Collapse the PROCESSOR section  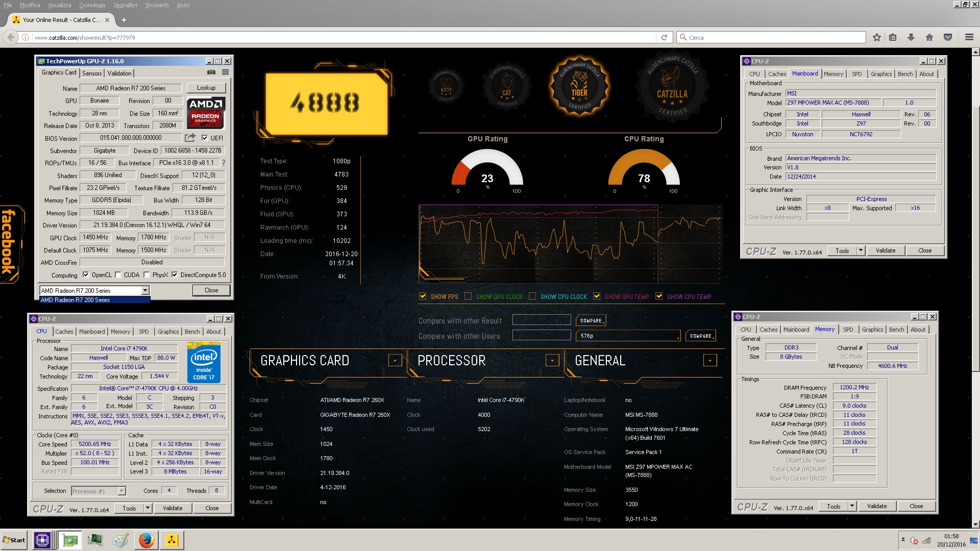point(552,361)
